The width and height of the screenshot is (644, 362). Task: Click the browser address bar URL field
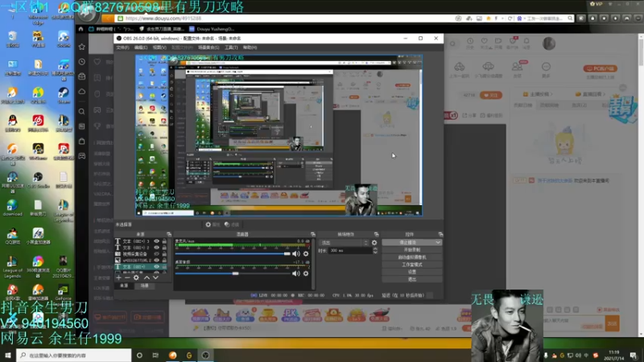coord(283,19)
